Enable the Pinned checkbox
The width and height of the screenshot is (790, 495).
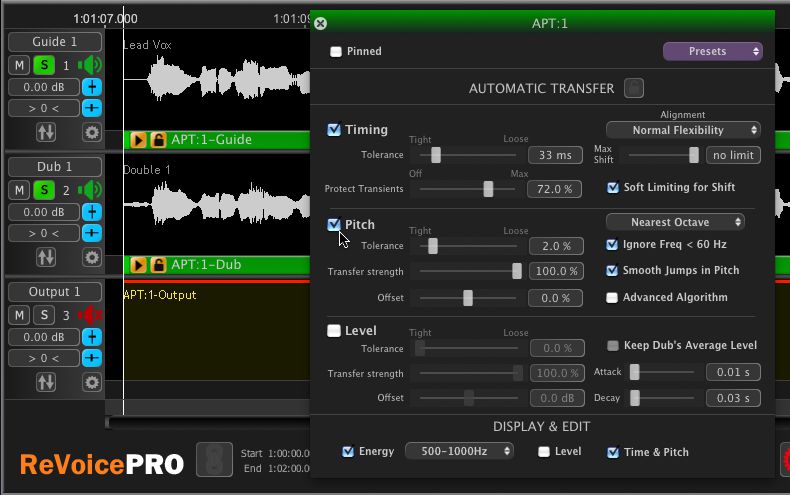point(336,51)
